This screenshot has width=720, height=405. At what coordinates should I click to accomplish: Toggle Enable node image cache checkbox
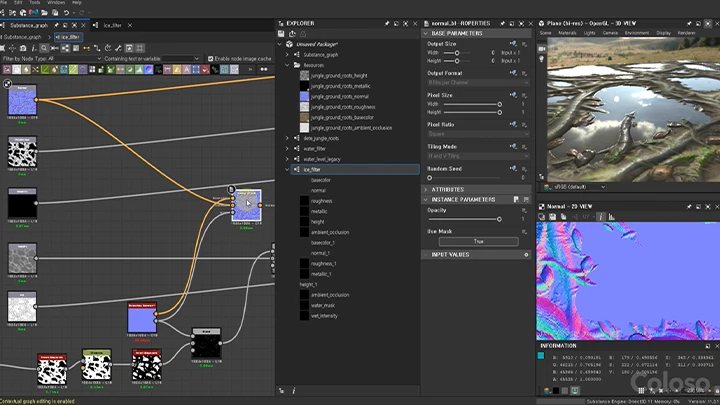click(x=210, y=59)
